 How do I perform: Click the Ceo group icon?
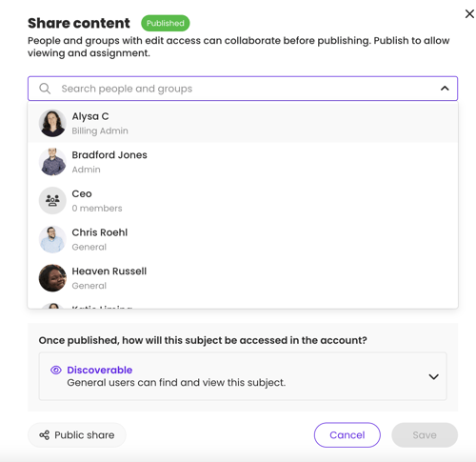[52, 201]
